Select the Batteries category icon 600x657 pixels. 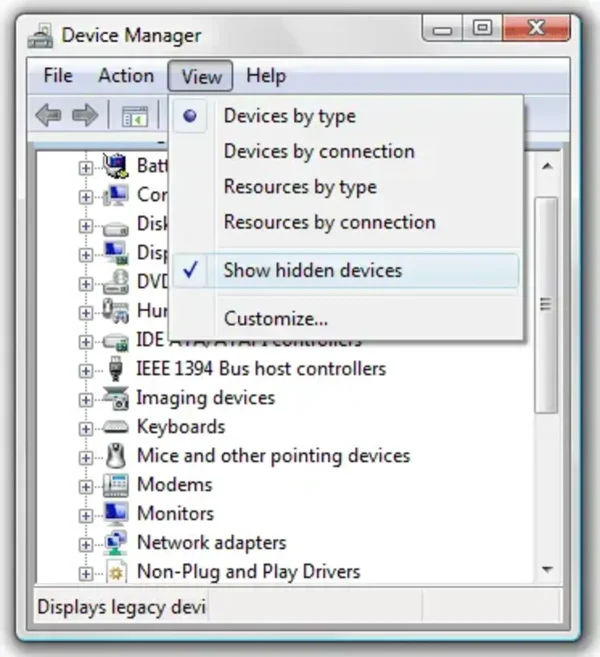tap(116, 166)
